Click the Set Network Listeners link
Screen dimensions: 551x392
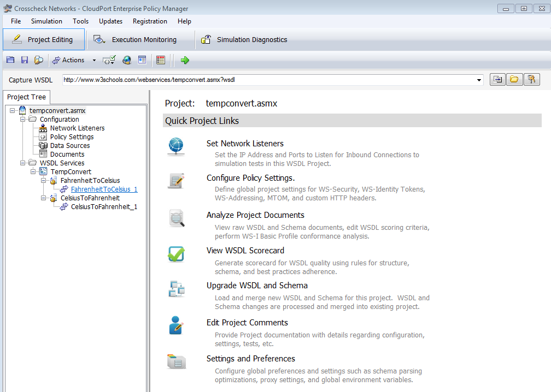[245, 143]
